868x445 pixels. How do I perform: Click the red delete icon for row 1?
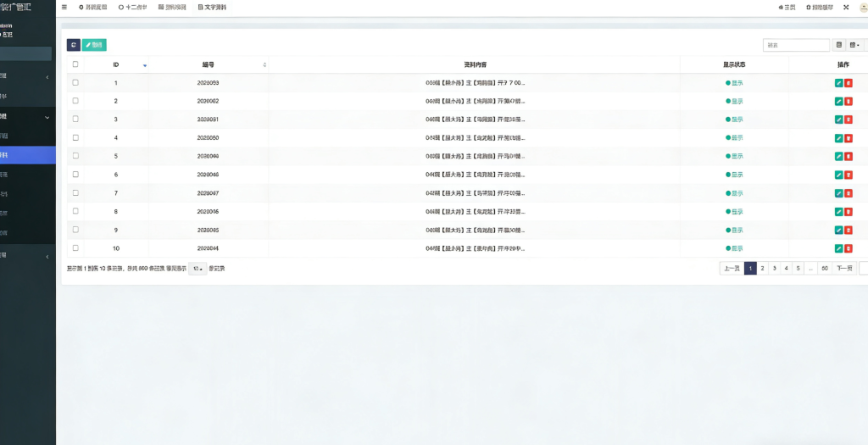point(849,83)
